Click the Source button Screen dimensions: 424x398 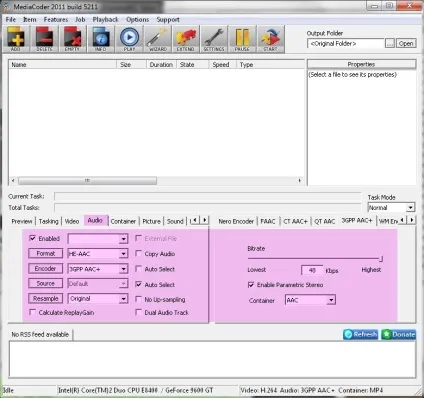click(46, 283)
